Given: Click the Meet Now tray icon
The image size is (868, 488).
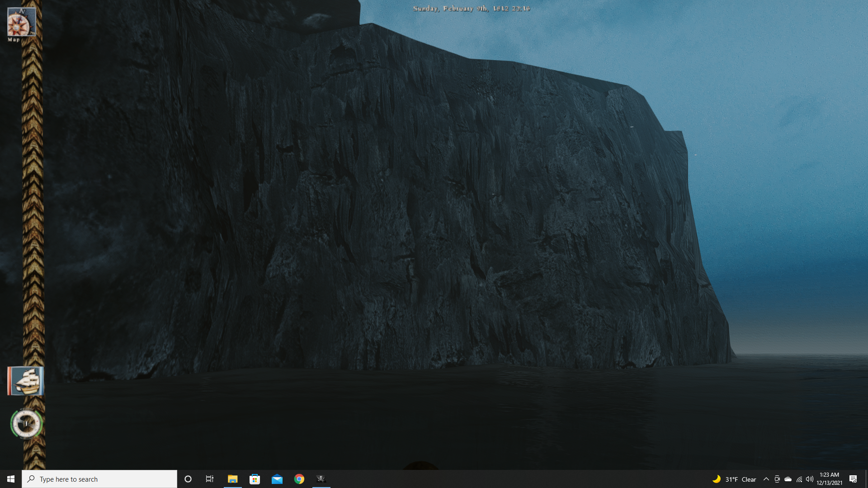Looking at the screenshot, I should (777, 479).
